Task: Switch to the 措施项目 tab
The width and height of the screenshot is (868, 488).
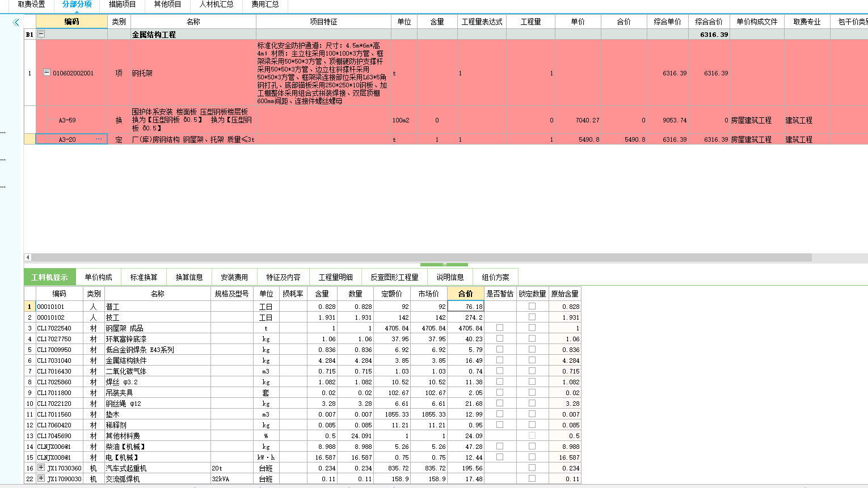Action: (x=123, y=5)
